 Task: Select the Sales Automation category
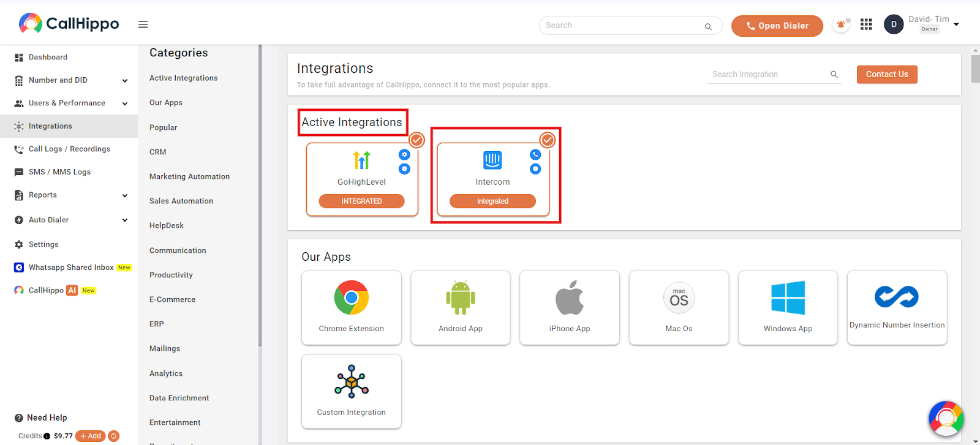pyautogui.click(x=181, y=201)
